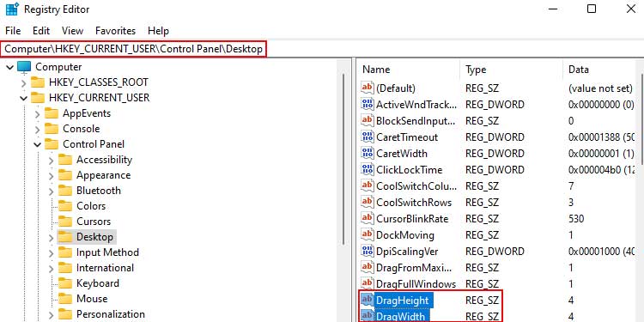The width and height of the screenshot is (644, 322).
Task: Click the key tree vertical scrollbar
Action: (x=343, y=159)
